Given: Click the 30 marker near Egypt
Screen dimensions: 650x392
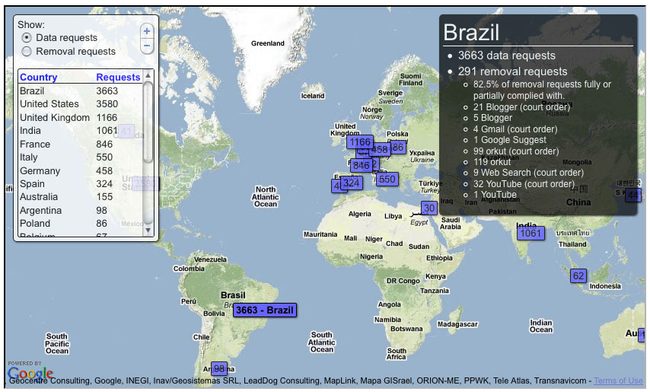Looking at the screenshot, I should pyautogui.click(x=429, y=208).
